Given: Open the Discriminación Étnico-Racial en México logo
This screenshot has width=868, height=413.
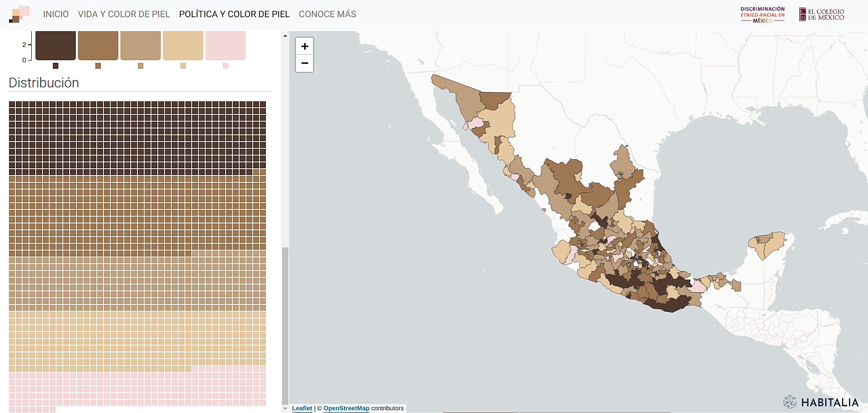Looking at the screenshot, I should (x=762, y=14).
